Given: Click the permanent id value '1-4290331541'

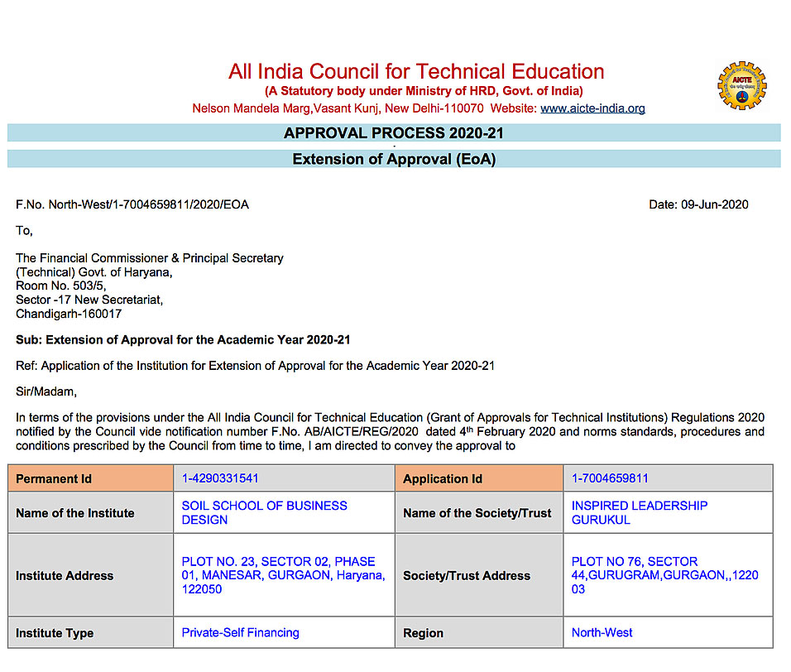Looking at the screenshot, I should tap(220, 478).
